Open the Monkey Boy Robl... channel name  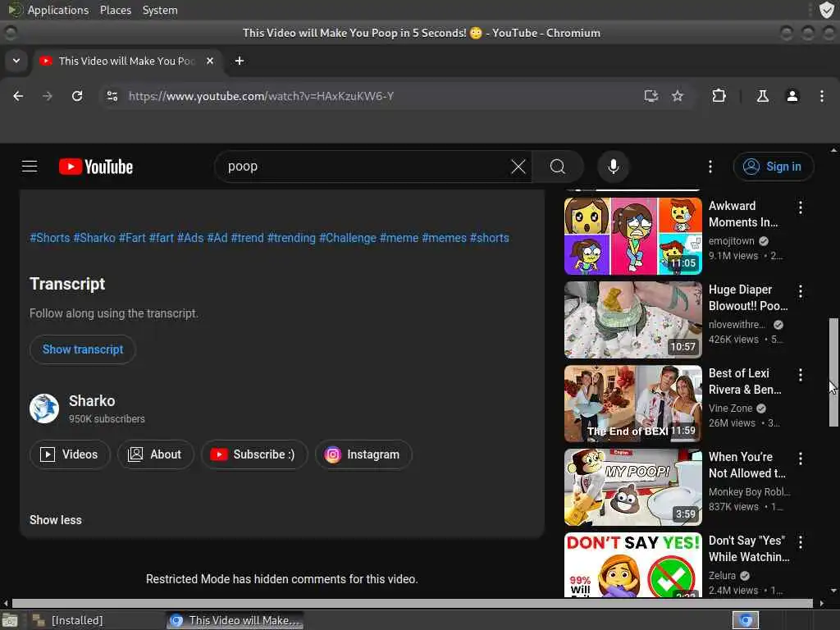[x=749, y=492]
